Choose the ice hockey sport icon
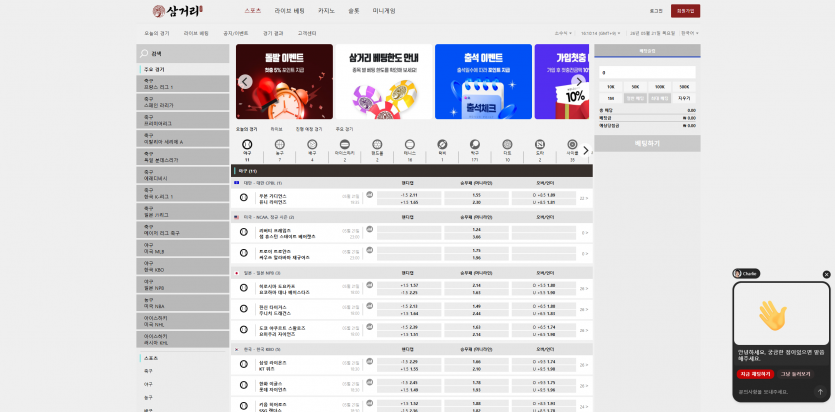 click(345, 144)
